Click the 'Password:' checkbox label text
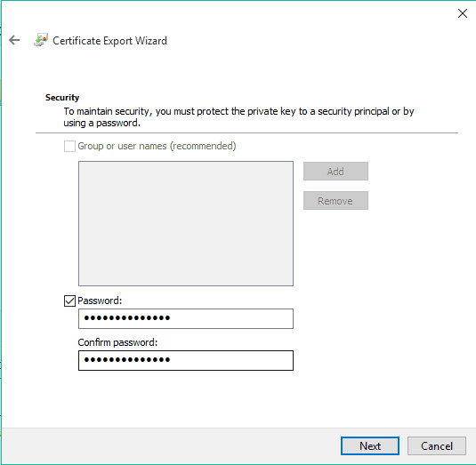Screen dimensions: 476x465 pyautogui.click(x=100, y=301)
